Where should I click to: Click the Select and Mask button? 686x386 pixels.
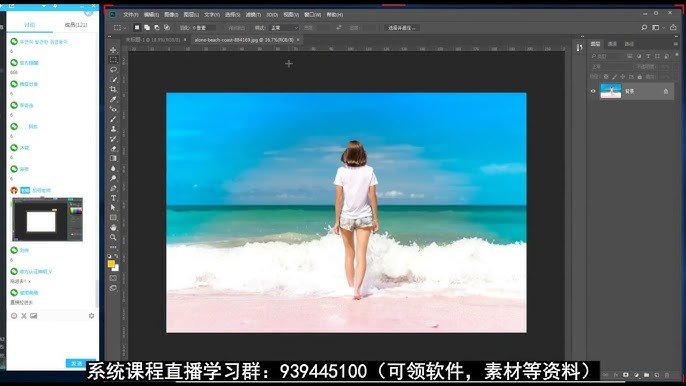(x=402, y=28)
